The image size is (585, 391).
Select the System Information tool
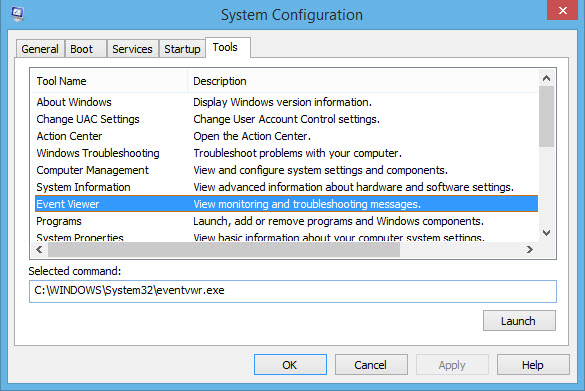(x=83, y=187)
